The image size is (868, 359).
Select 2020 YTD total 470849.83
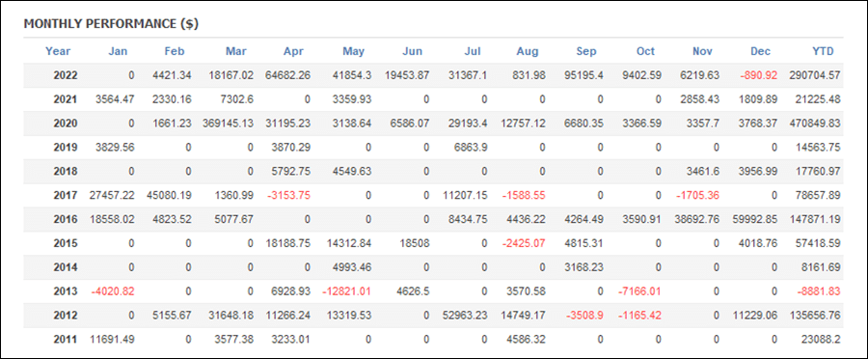(x=815, y=124)
